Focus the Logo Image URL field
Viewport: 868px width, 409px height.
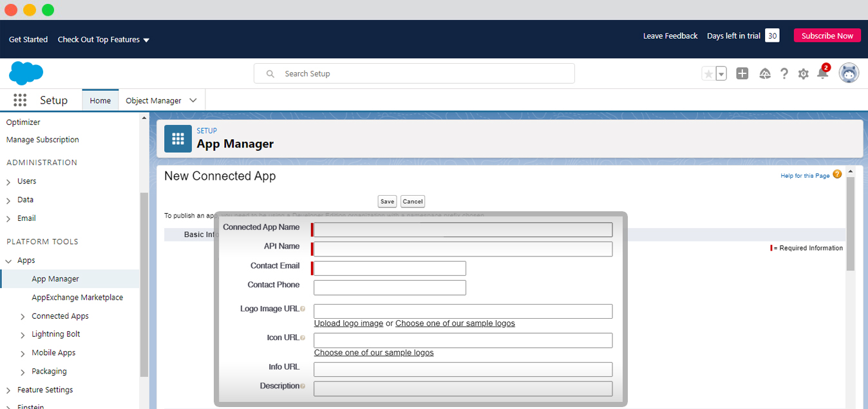pos(463,312)
